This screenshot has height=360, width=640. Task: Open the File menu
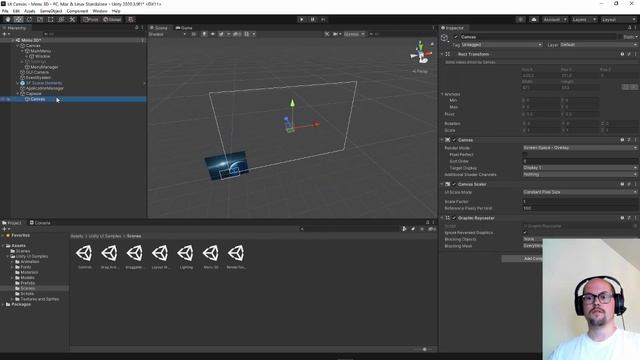(5, 11)
